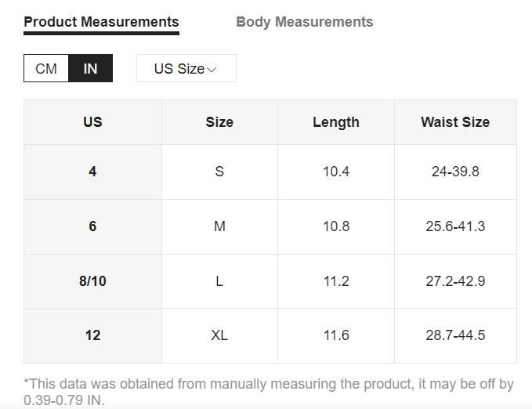Select US size 12 row label

click(92, 335)
